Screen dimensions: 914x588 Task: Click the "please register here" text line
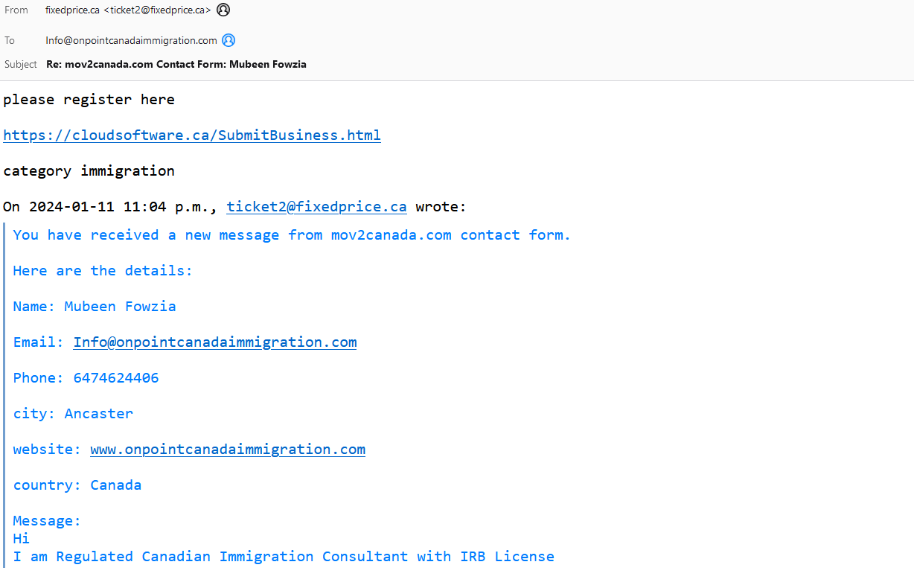coord(89,100)
